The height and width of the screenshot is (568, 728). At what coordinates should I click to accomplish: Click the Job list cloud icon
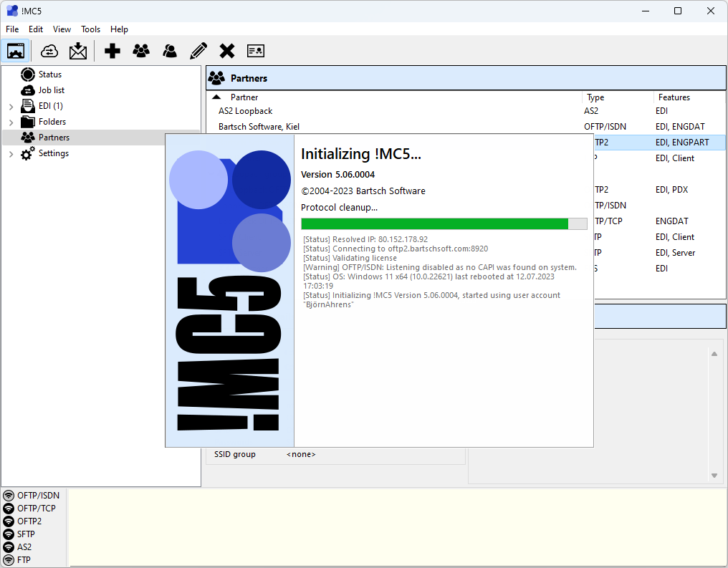[x=28, y=90]
